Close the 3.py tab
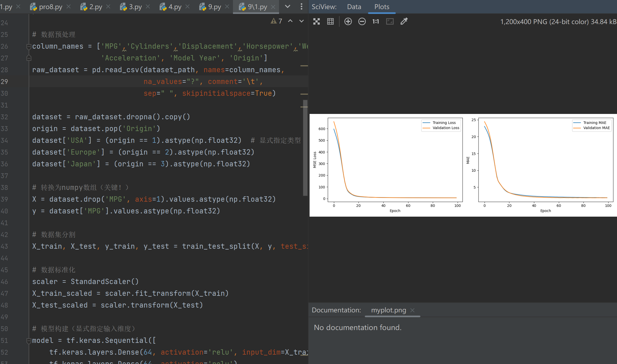The width and height of the screenshot is (617, 364). [x=148, y=7]
